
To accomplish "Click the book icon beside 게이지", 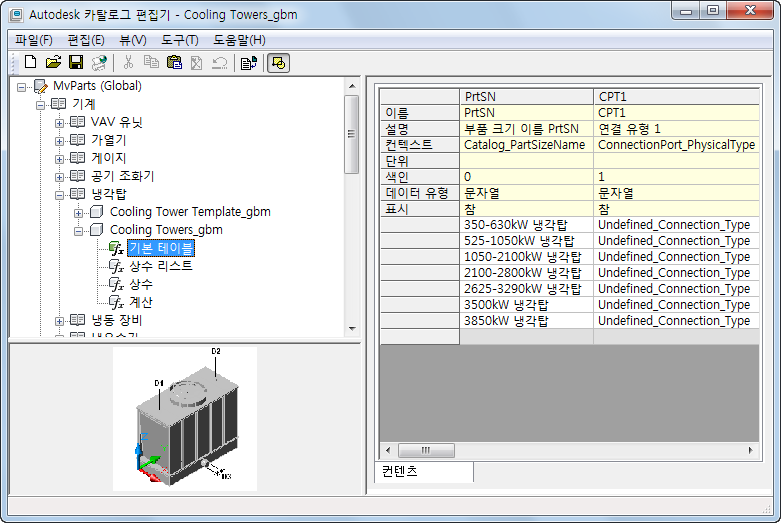I will click(77, 157).
